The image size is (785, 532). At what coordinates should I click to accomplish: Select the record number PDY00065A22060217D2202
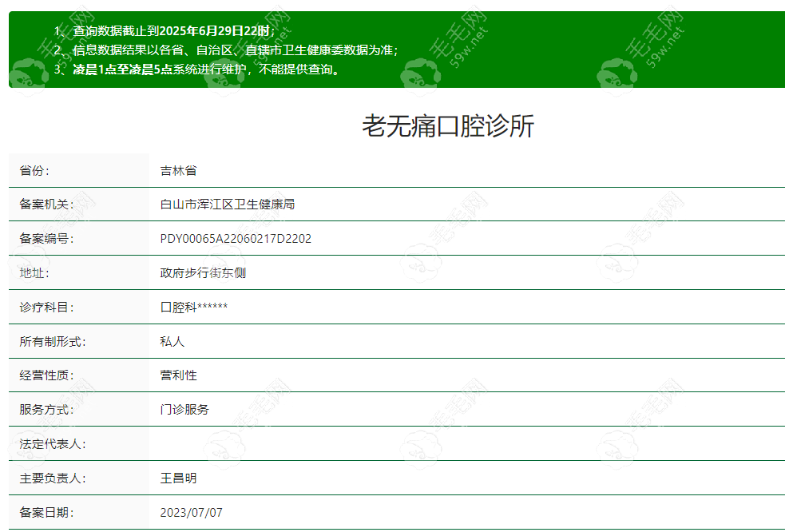tap(236, 239)
